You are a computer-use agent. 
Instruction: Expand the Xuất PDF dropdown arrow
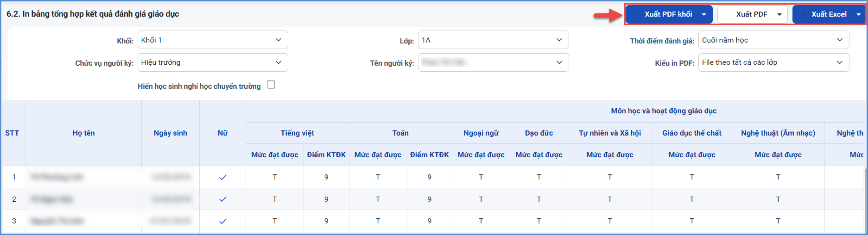point(779,14)
